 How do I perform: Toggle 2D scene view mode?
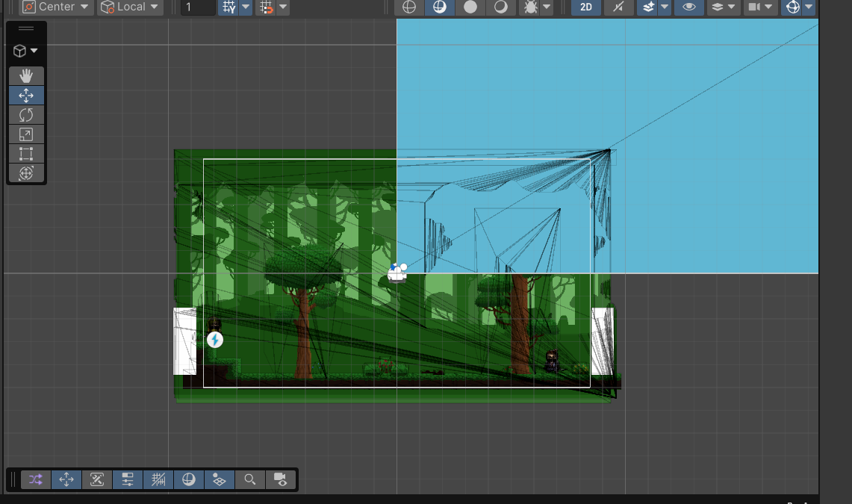tap(585, 7)
